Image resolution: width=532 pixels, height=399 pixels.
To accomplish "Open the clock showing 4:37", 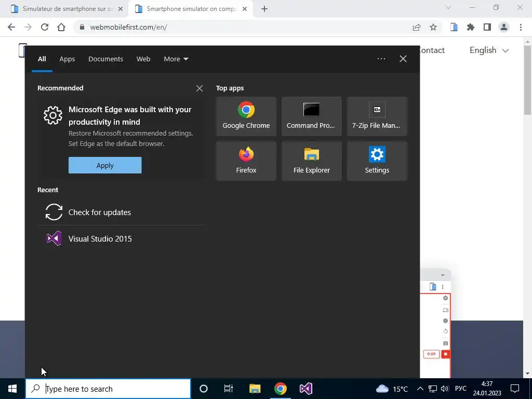I will pyautogui.click(x=487, y=389).
